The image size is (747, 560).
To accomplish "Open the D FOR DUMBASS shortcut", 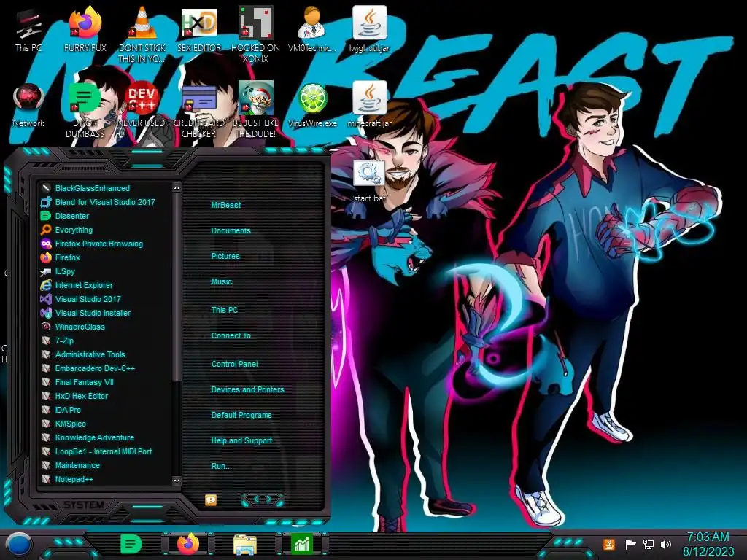I will click(85, 111).
